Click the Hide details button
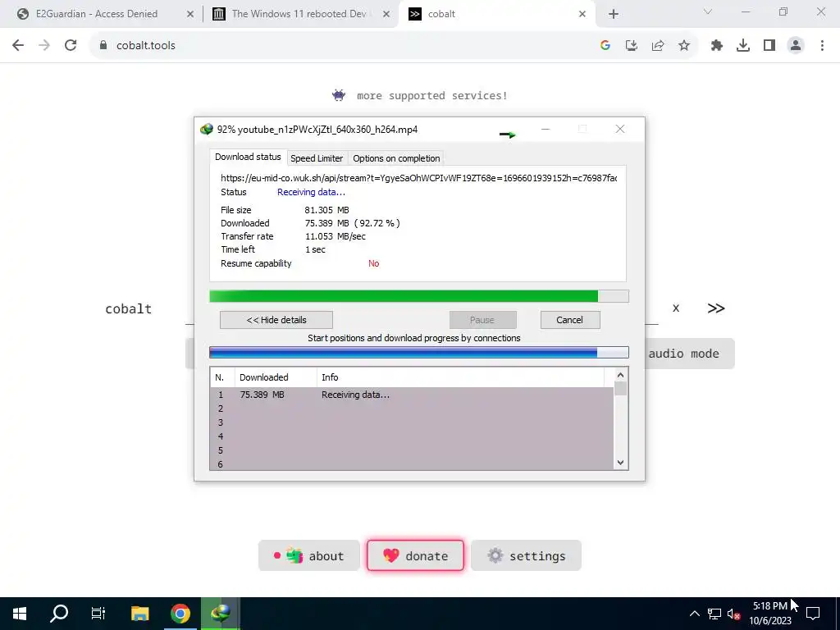Viewport: 840px width, 630px height. pos(276,320)
